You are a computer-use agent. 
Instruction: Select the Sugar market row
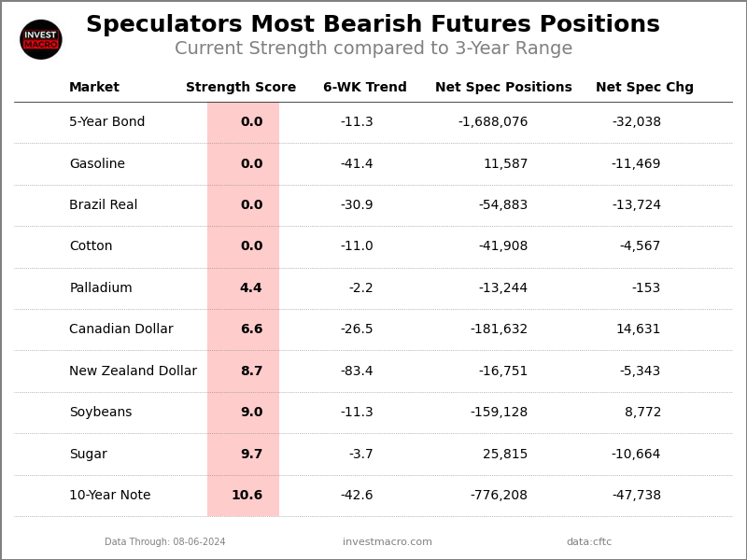pyautogui.click(x=89, y=455)
